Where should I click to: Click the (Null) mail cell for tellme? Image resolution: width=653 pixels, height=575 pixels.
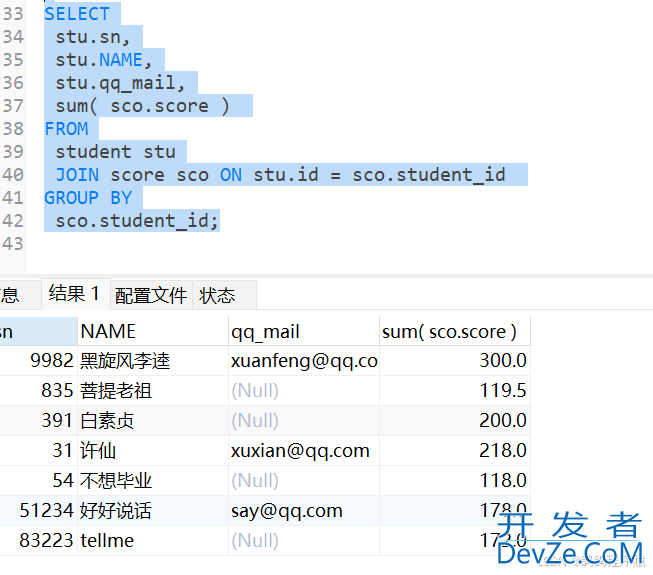pyautogui.click(x=304, y=540)
